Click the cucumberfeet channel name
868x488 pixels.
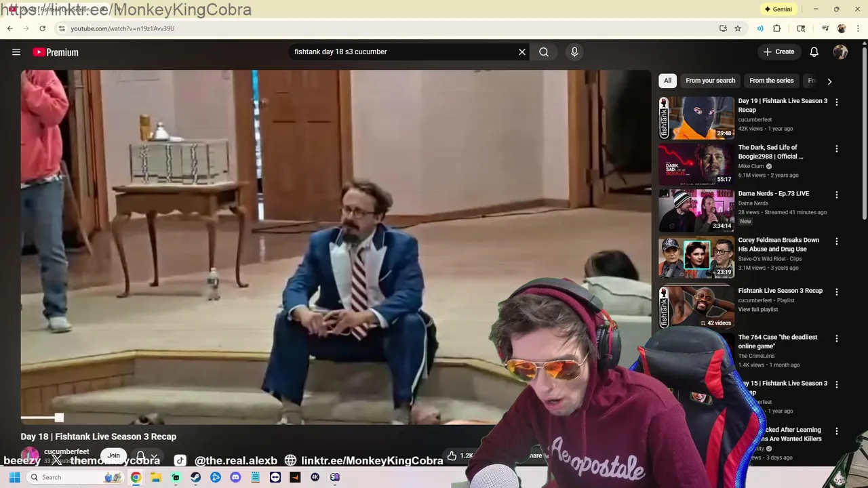tap(66, 451)
